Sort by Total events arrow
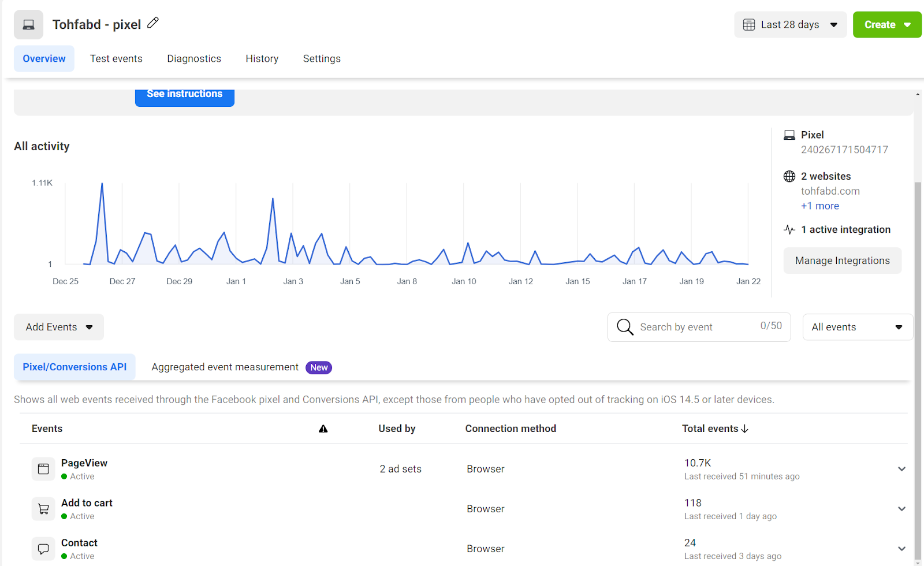The image size is (924, 566). [745, 429]
